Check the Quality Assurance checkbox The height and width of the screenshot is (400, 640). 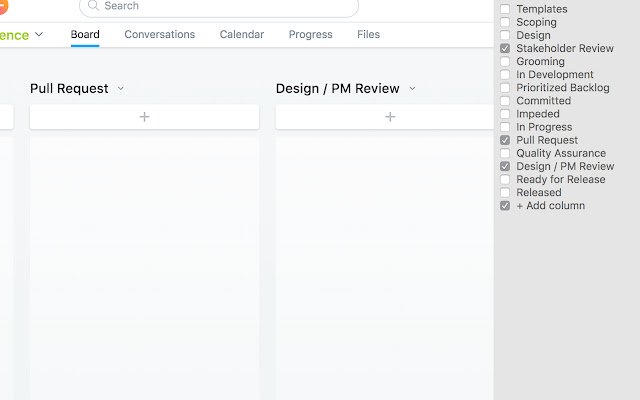pos(505,153)
